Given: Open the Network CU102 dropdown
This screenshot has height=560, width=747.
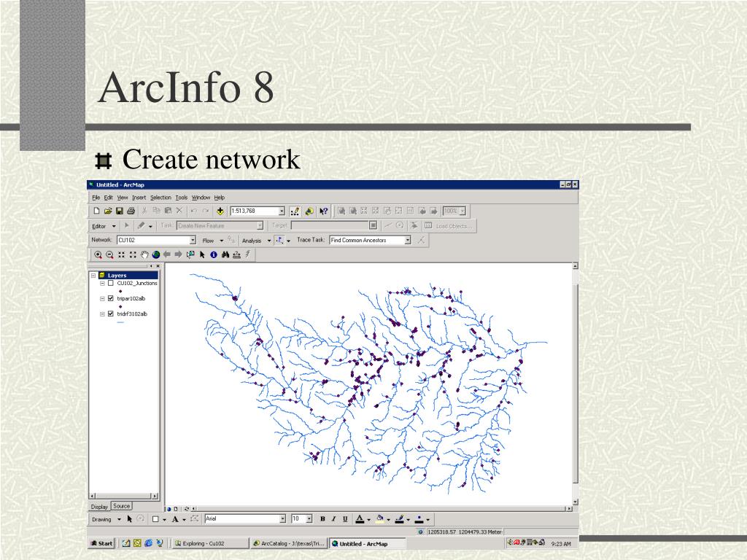Looking at the screenshot, I should [x=193, y=240].
